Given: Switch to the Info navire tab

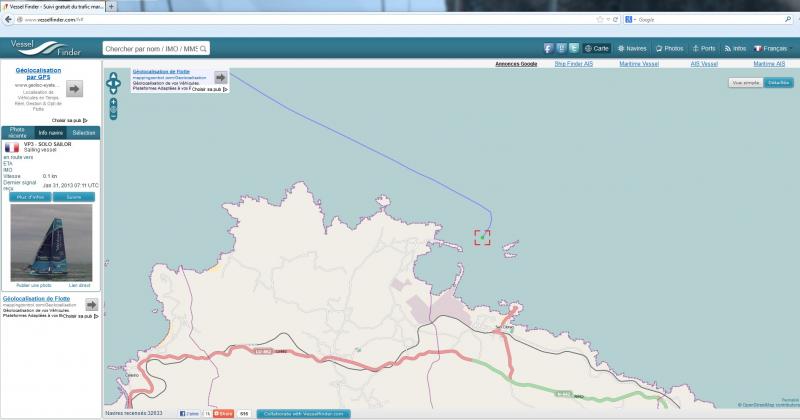Looking at the screenshot, I should point(50,132).
